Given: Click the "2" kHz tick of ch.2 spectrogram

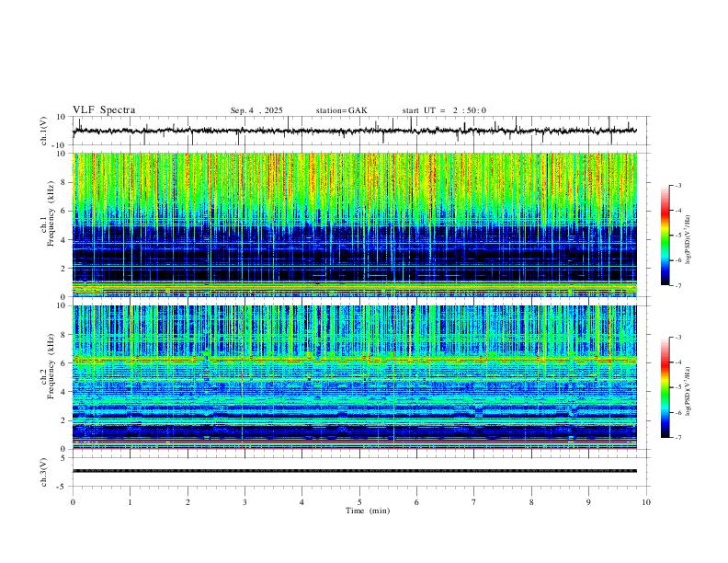Looking at the screenshot, I should (63, 420).
